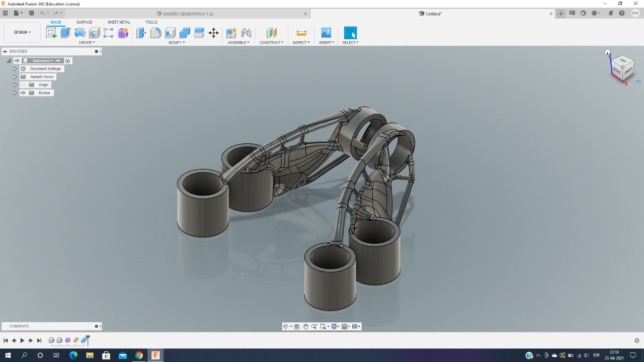
Task: Choose the Create Form tool
Action: coord(123,33)
